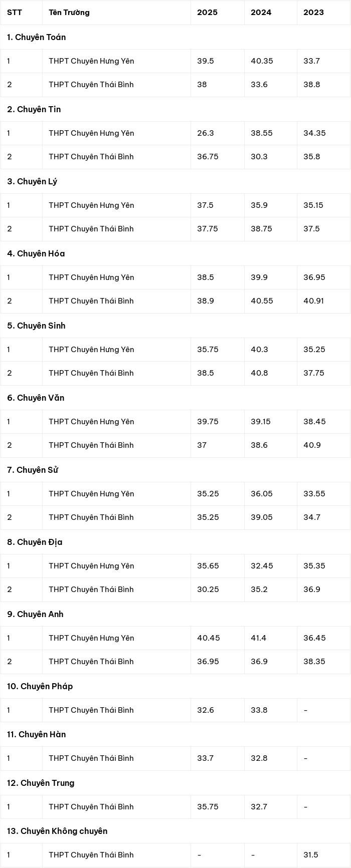Click the 41.4 score in Chuyên Anh
351x868 pixels.
pos(259,638)
